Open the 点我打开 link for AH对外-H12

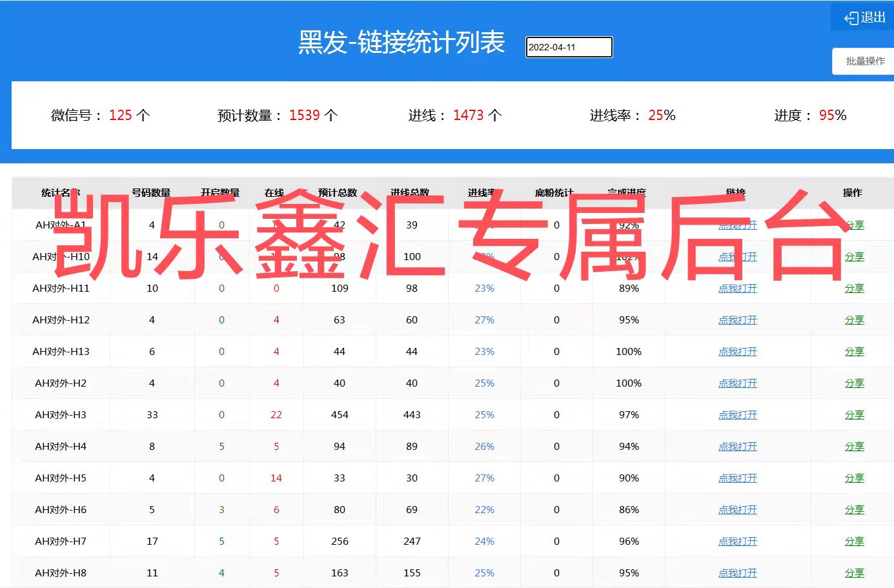point(738,320)
